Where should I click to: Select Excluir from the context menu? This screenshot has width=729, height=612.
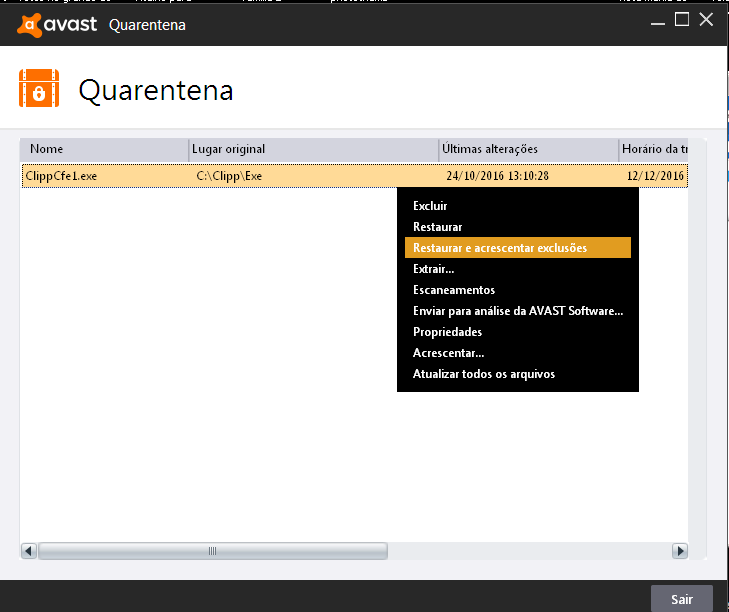coord(431,205)
